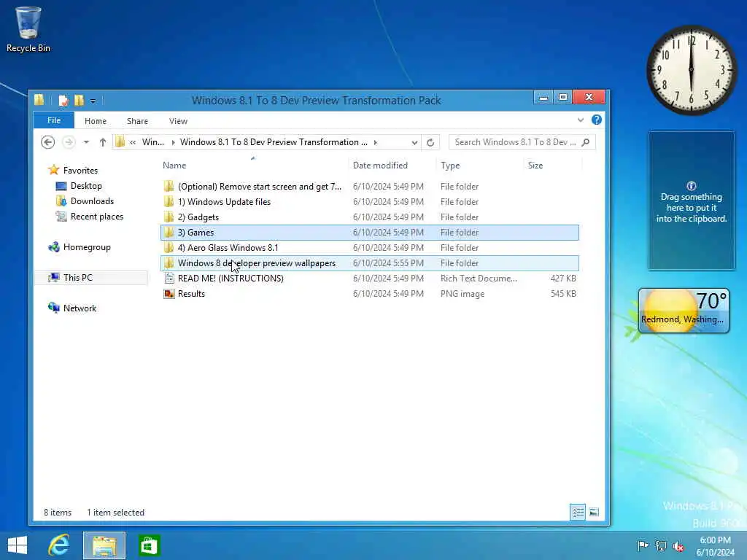Open Explorer Help question mark icon
The image size is (747, 560).
[597, 120]
